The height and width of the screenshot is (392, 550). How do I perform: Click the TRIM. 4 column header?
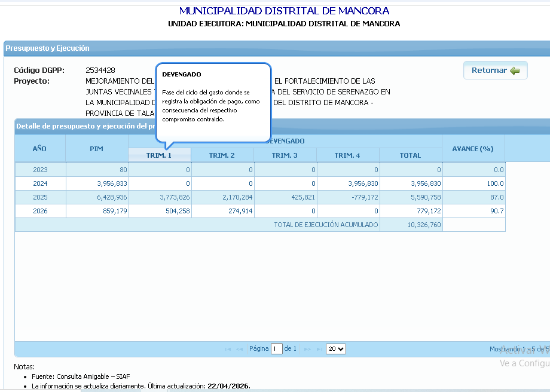click(347, 155)
